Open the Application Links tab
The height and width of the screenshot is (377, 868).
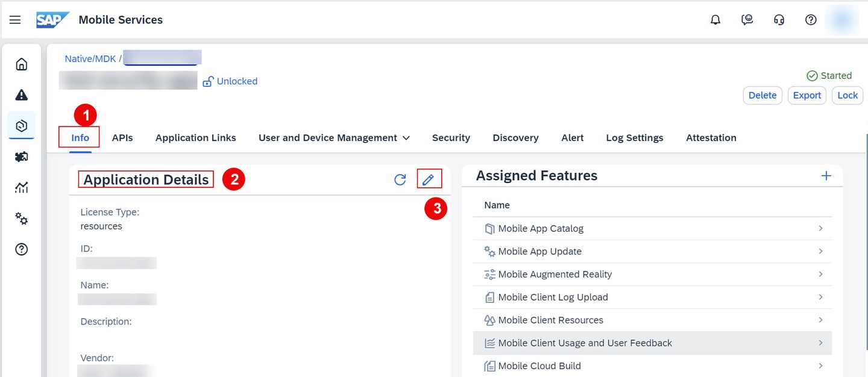196,138
